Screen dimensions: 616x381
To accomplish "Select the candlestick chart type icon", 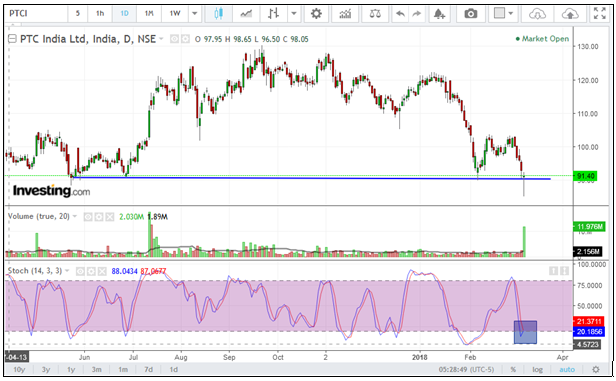I will coord(218,14).
